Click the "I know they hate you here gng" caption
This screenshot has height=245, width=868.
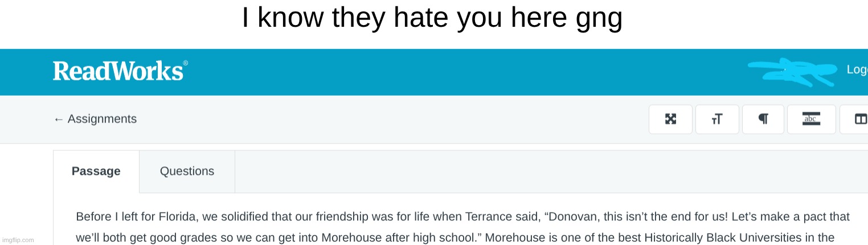pos(432,18)
